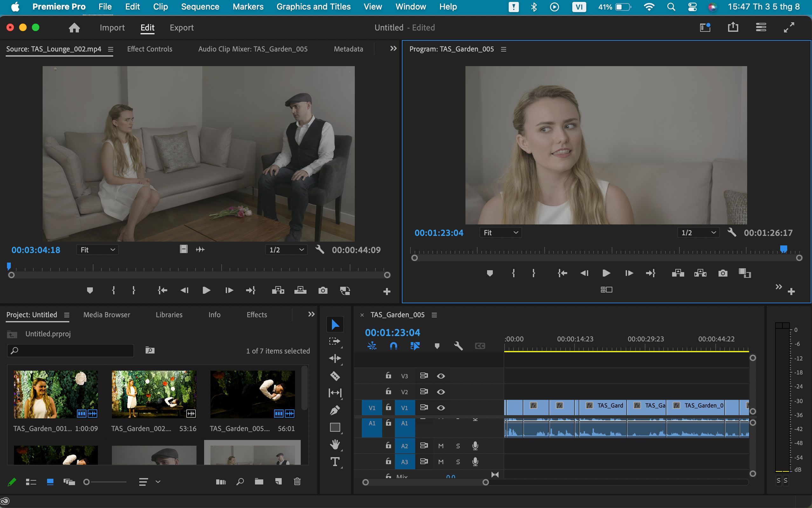Click Lift button in Program monitor

(x=678, y=273)
